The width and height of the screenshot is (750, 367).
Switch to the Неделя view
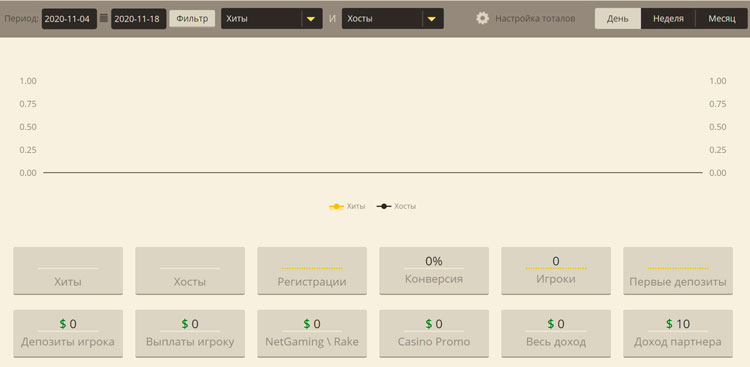click(668, 19)
